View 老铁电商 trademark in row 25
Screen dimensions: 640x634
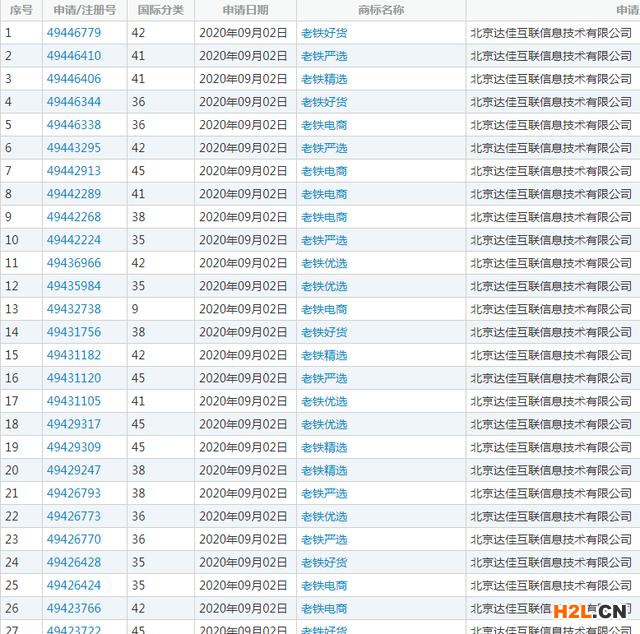pos(324,585)
